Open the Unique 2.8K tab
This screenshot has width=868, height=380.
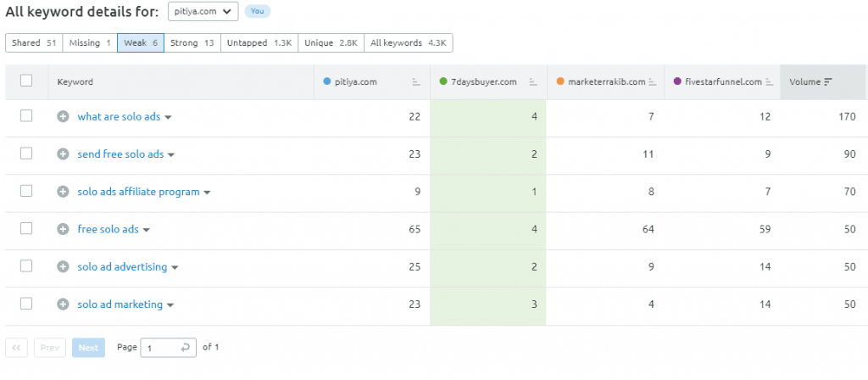(x=331, y=42)
